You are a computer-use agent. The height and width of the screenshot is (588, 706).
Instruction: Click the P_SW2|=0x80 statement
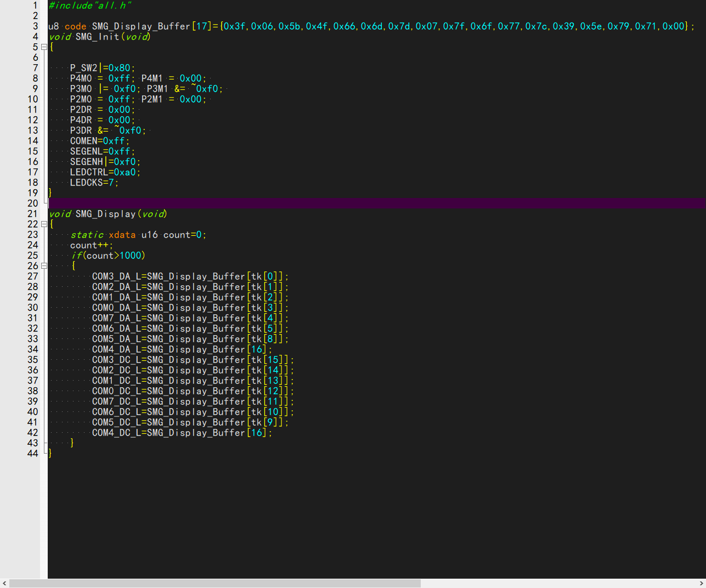click(102, 68)
